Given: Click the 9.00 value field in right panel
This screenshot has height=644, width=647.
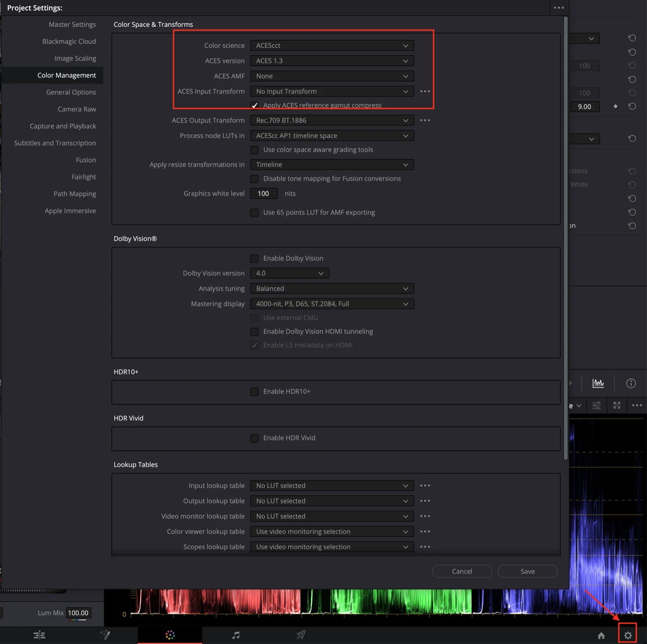Looking at the screenshot, I should [585, 106].
